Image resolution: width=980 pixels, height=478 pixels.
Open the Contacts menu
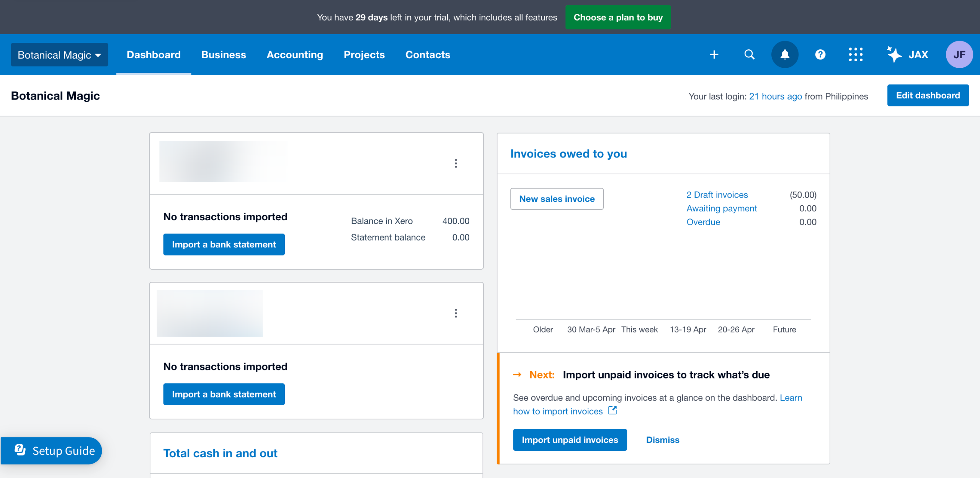pos(428,55)
